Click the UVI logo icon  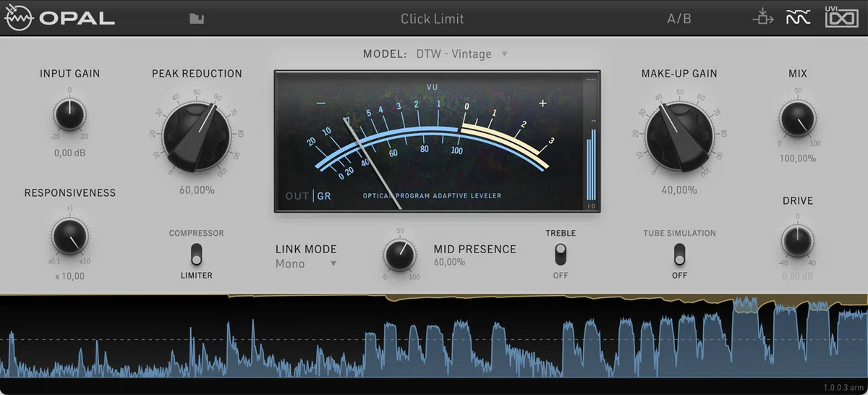click(x=841, y=17)
